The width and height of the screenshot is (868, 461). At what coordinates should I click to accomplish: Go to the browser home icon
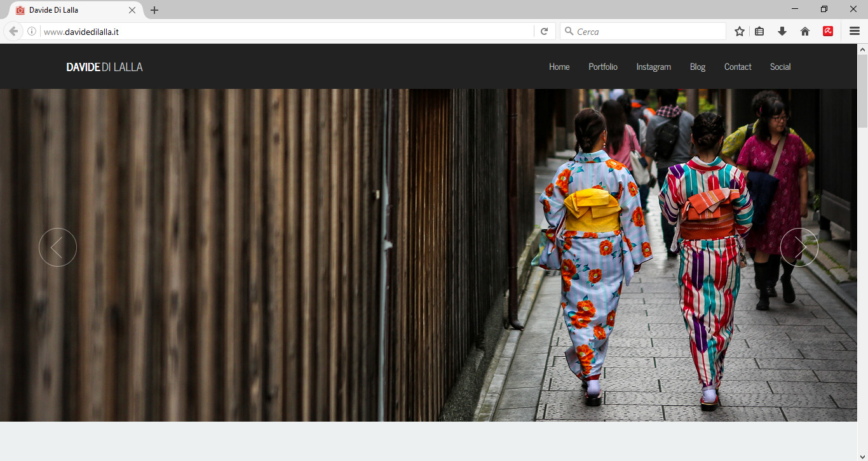pyautogui.click(x=805, y=31)
